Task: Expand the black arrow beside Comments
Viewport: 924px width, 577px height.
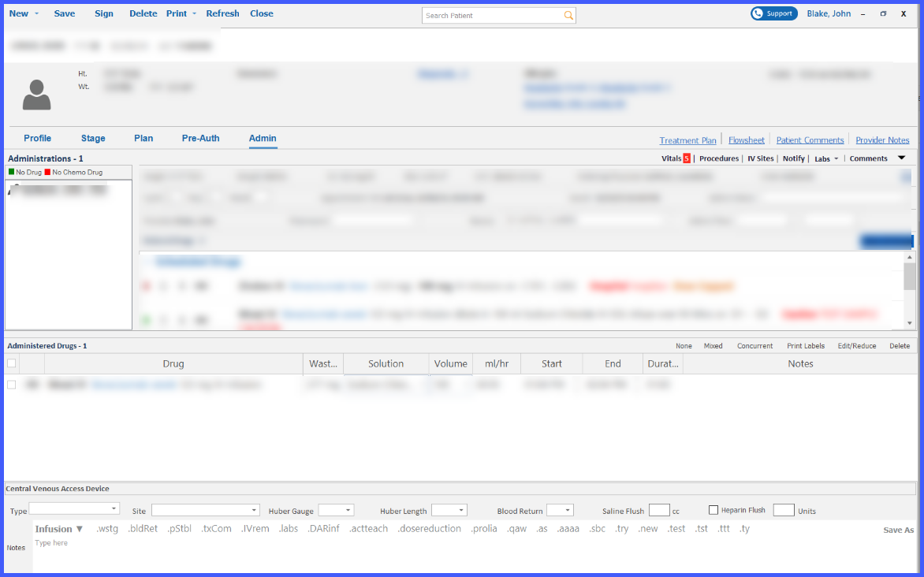Action: coord(901,158)
